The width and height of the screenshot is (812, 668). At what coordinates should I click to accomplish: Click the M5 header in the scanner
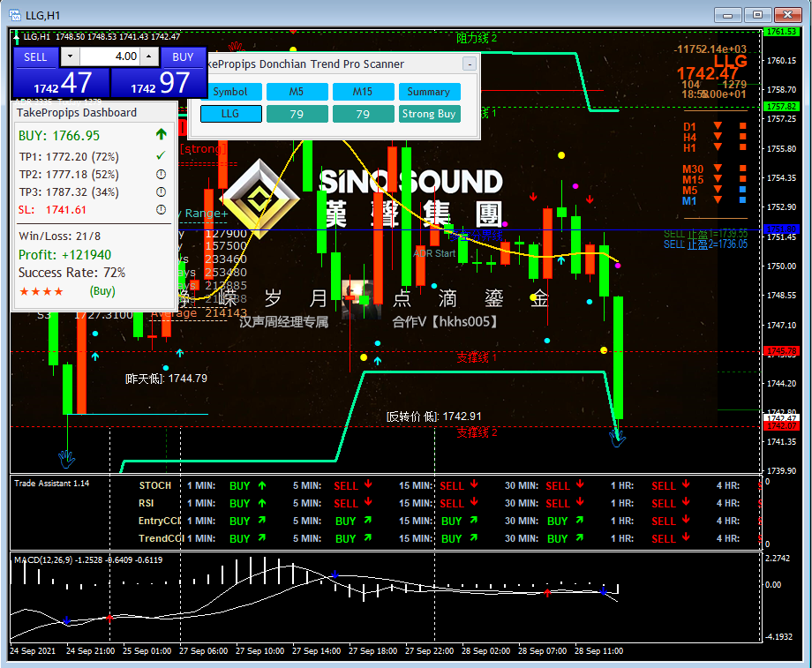point(297,92)
